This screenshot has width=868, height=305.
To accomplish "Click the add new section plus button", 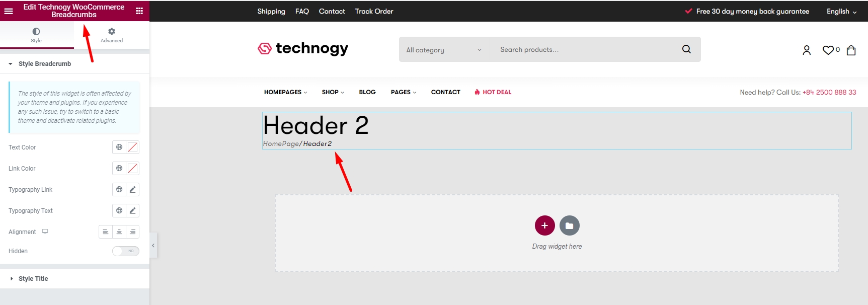I will 544,225.
